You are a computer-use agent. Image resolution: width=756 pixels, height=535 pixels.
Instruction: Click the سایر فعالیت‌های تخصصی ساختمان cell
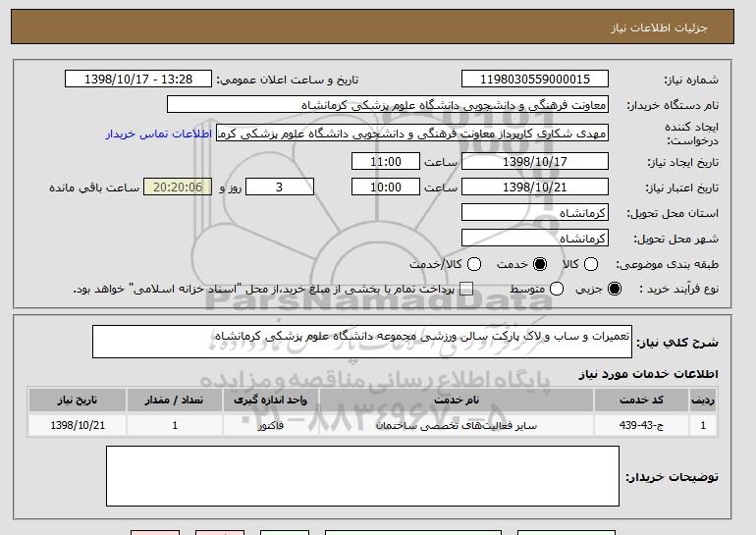(x=457, y=426)
